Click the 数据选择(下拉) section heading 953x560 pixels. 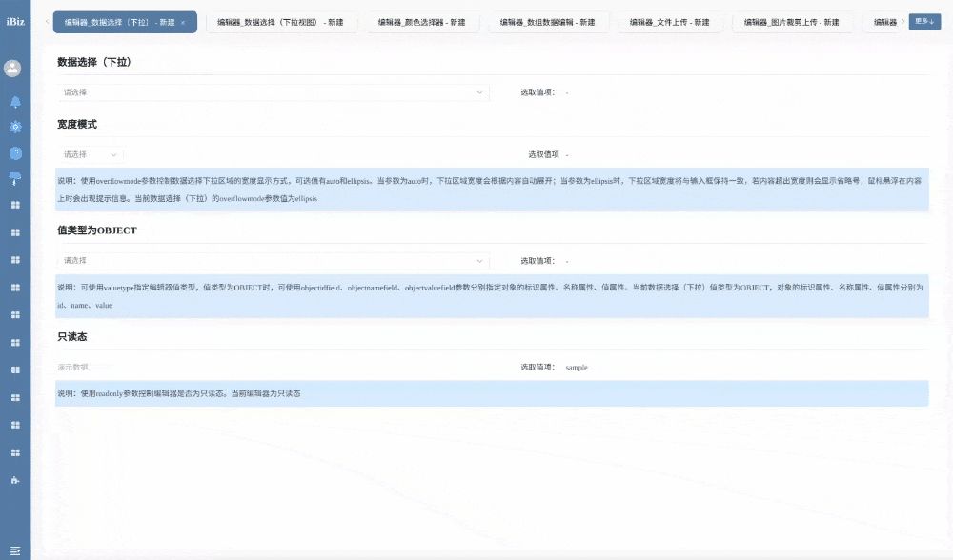coord(94,62)
